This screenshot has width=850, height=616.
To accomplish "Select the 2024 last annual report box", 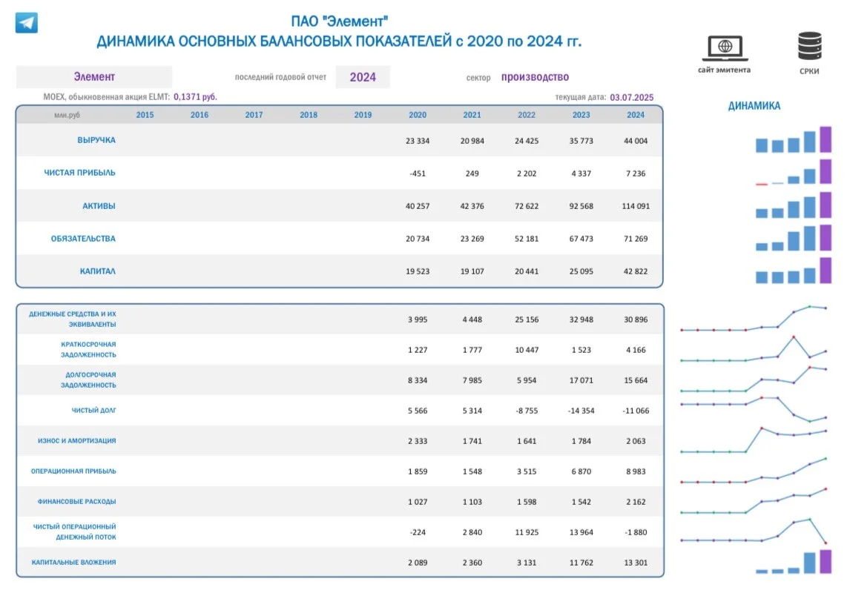I will tap(363, 77).
